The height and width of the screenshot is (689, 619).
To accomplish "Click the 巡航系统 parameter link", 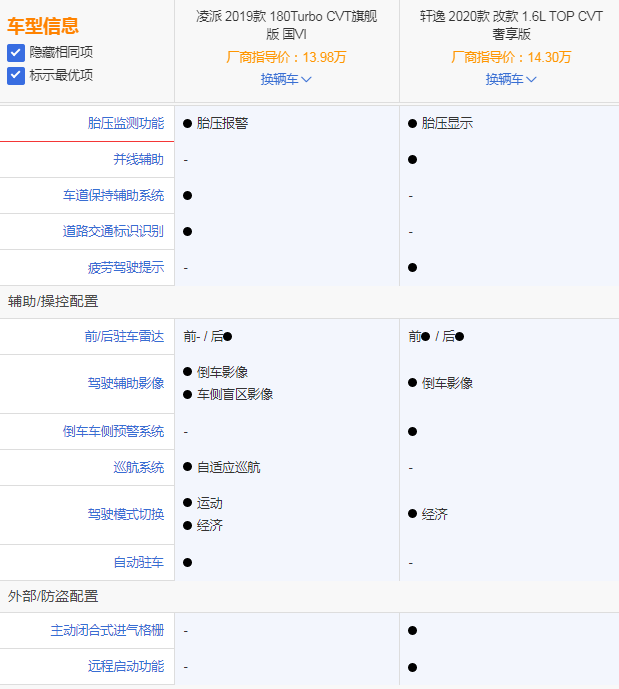I will (138, 467).
